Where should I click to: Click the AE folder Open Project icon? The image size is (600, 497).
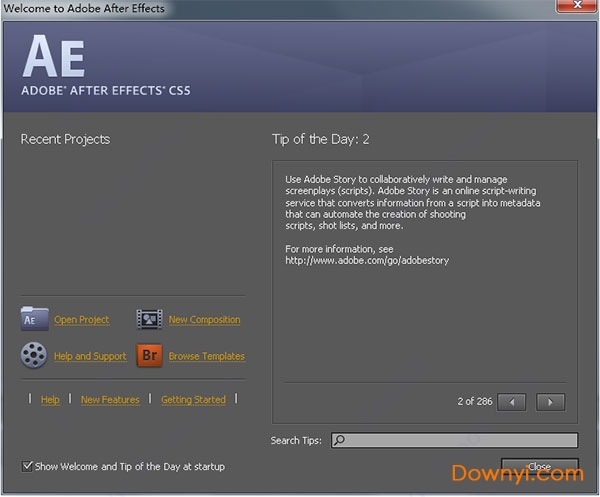click(x=34, y=318)
